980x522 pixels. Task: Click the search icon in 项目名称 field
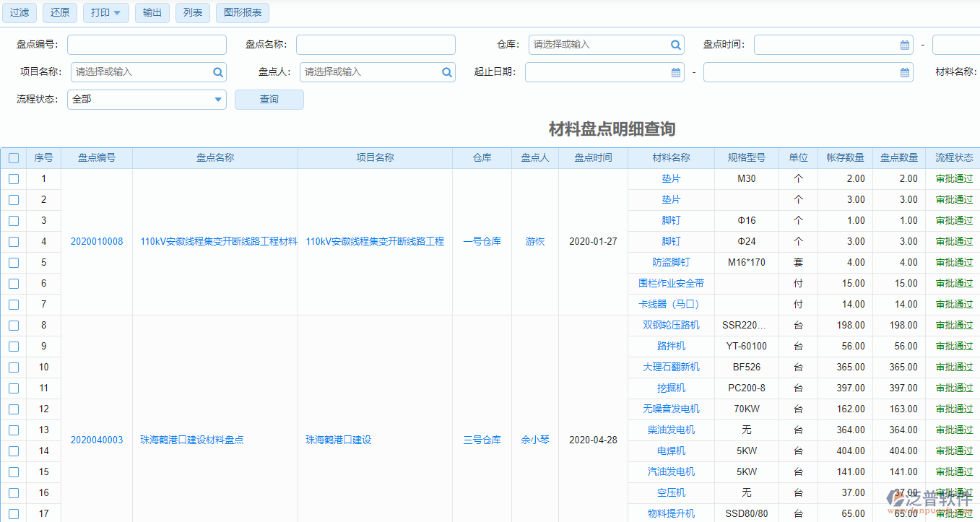tap(218, 72)
